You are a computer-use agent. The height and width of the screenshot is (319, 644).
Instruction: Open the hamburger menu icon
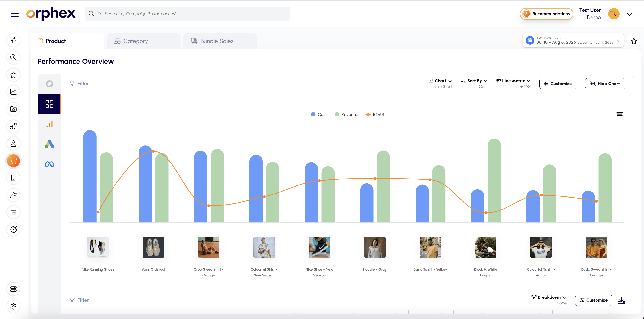click(15, 14)
